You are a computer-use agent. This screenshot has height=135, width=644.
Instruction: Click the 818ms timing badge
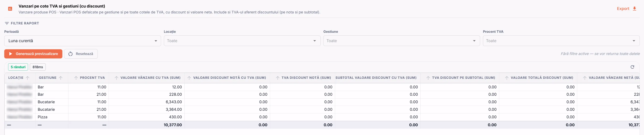38,67
